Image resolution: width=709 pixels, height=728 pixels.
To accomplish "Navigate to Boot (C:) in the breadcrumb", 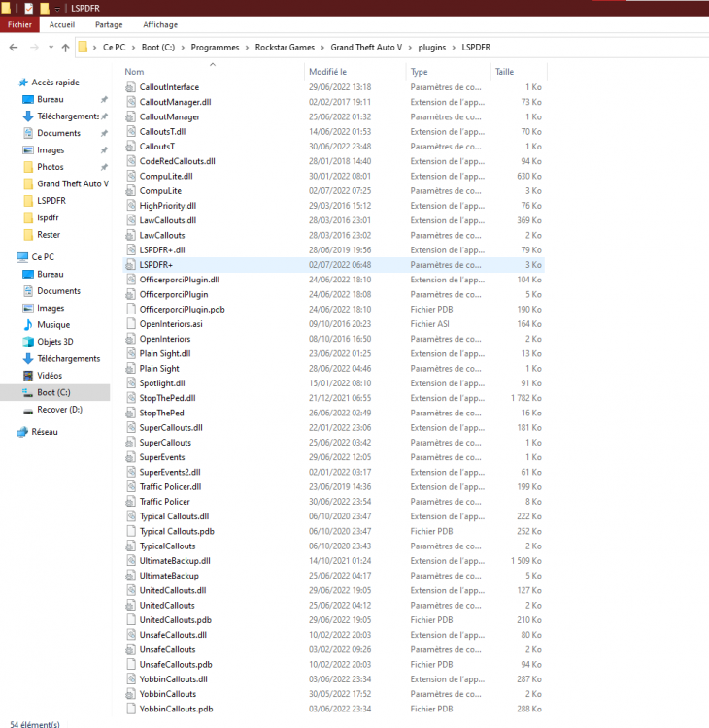I will pos(158,47).
